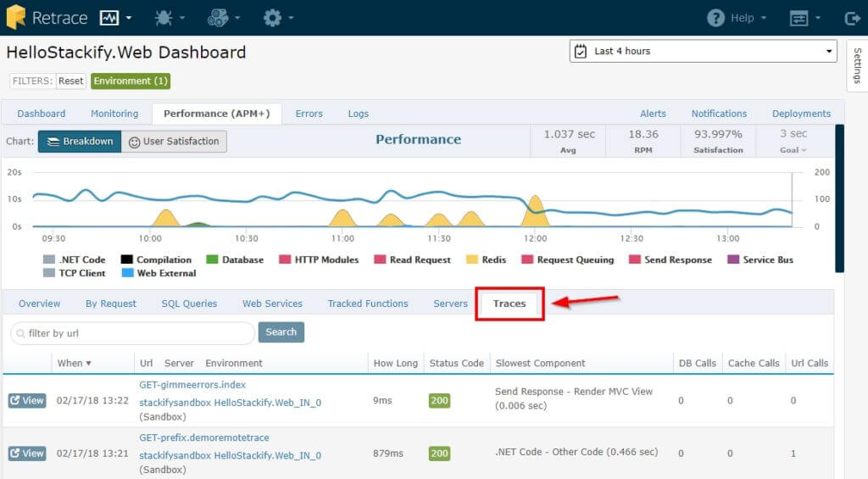Click the logout icon
This screenshot has width=868, height=479.
(x=853, y=19)
